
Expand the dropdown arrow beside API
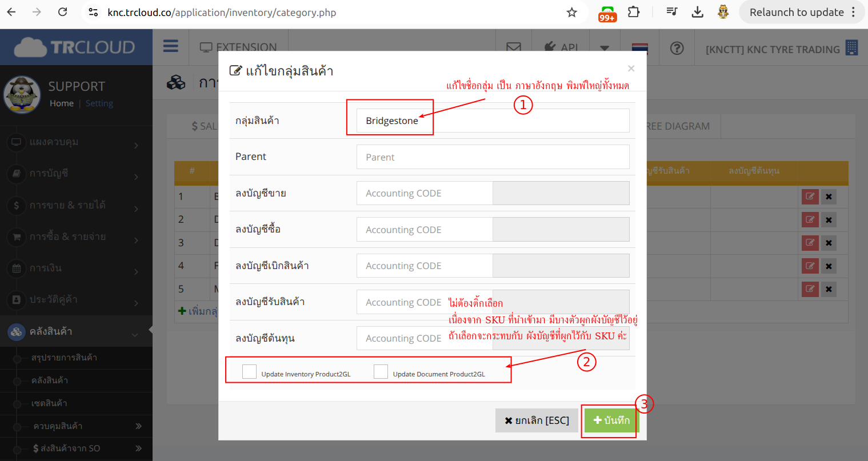tap(605, 48)
